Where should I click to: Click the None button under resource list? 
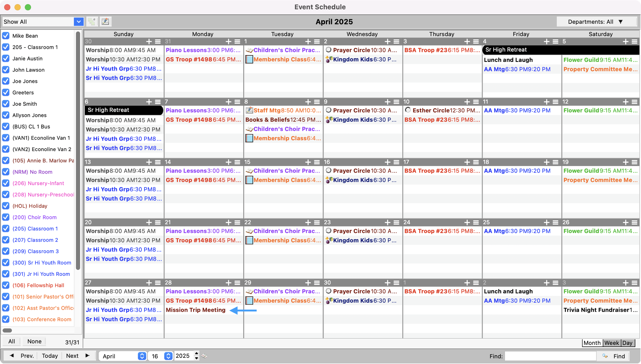pyautogui.click(x=34, y=341)
